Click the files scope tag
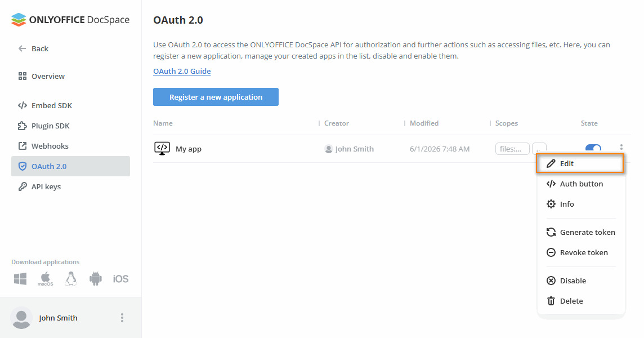This screenshot has width=644, height=338. 512,149
